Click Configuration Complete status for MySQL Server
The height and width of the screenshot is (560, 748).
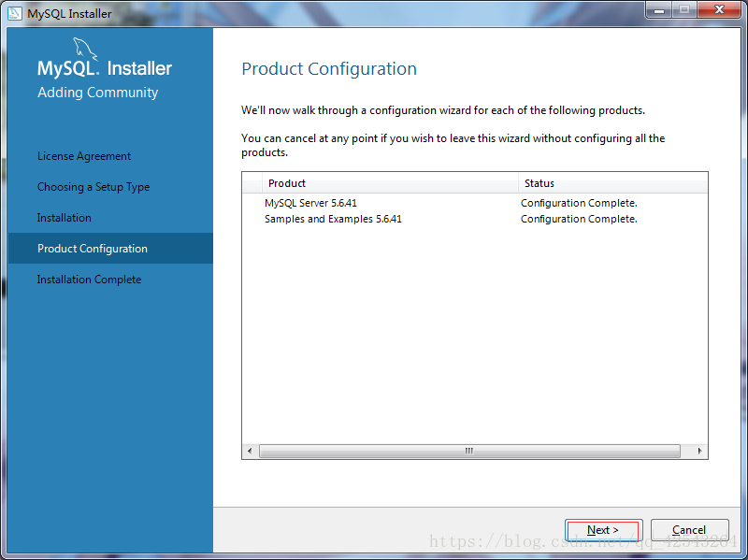pyautogui.click(x=579, y=203)
